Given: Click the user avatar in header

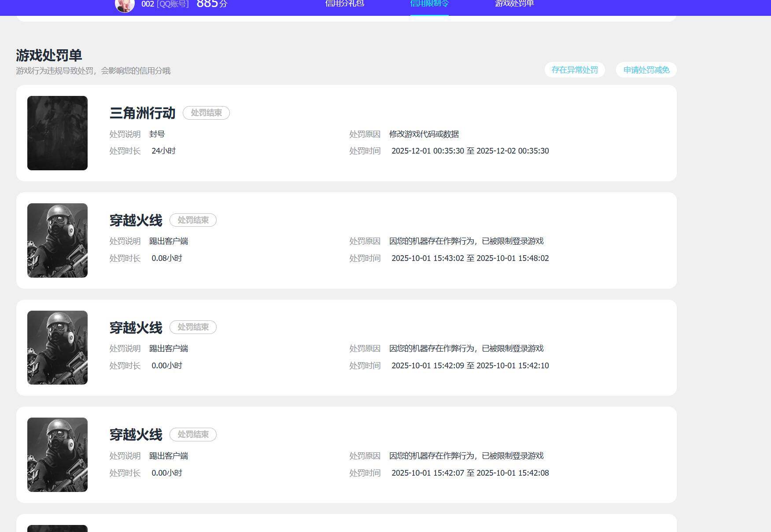Looking at the screenshot, I should (125, 5).
